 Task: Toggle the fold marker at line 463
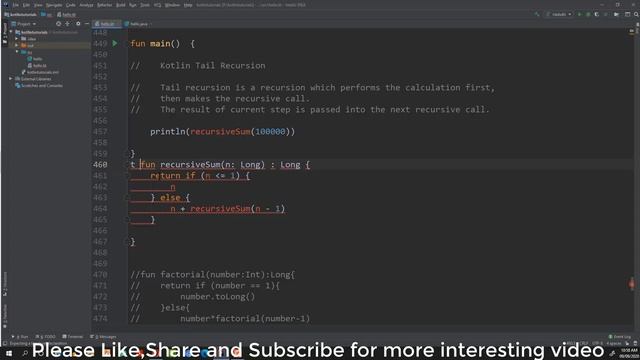(x=127, y=198)
